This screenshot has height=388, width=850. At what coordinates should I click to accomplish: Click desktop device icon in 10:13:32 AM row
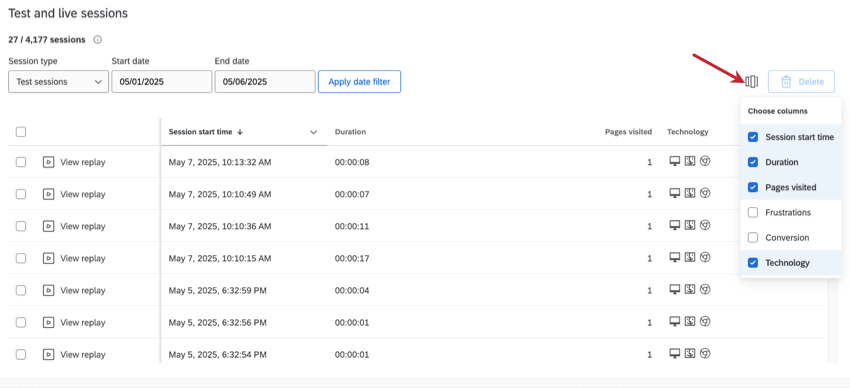pos(675,161)
